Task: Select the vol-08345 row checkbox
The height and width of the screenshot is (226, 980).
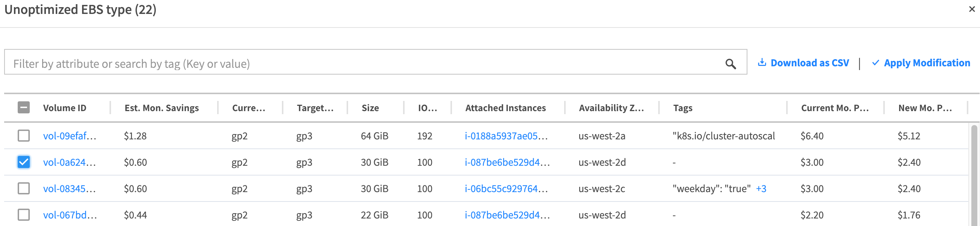Action: (x=24, y=188)
